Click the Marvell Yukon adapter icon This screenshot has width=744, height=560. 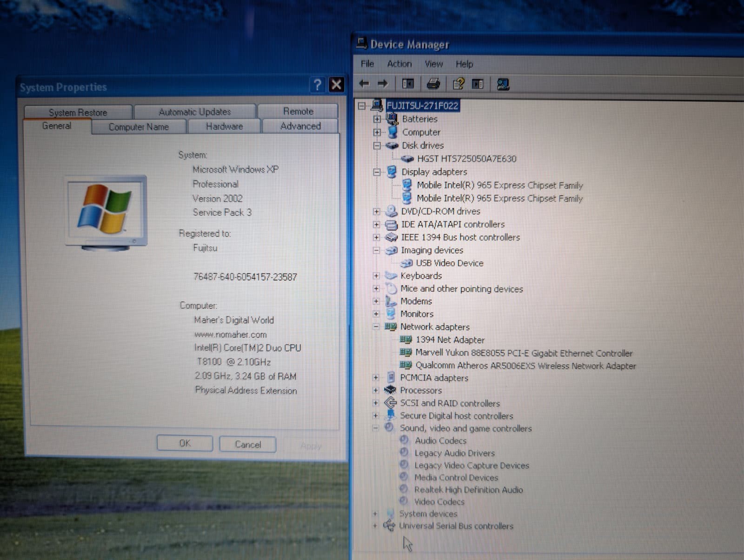[x=405, y=353]
